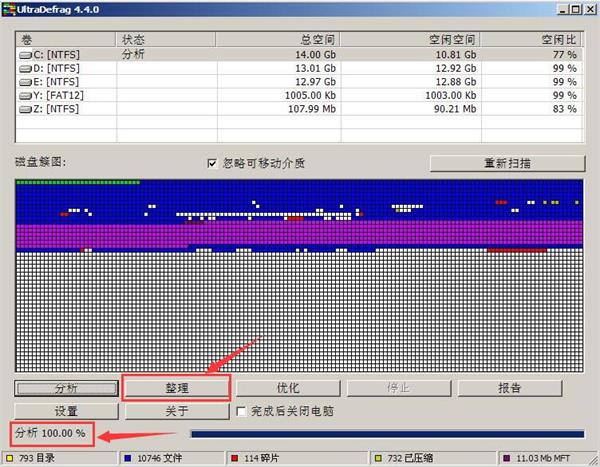Click the 83 % free ratio cell
Viewport: 600px width, 467px height.
(564, 109)
